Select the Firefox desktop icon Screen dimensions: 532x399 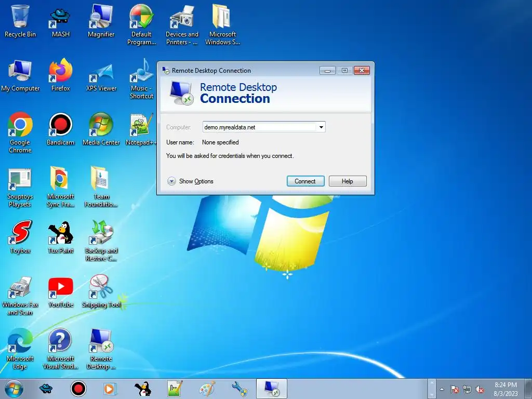(60, 75)
